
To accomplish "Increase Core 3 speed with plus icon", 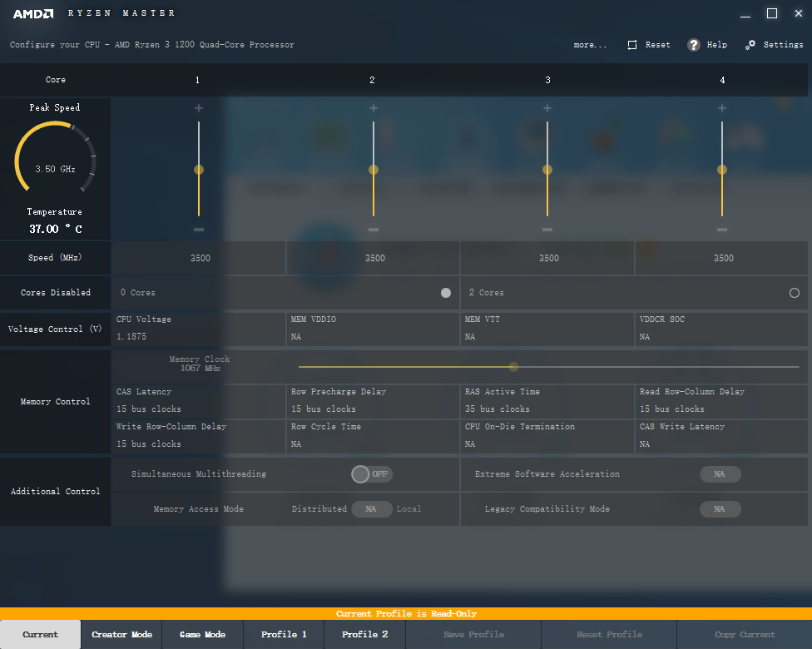I will coord(547,108).
